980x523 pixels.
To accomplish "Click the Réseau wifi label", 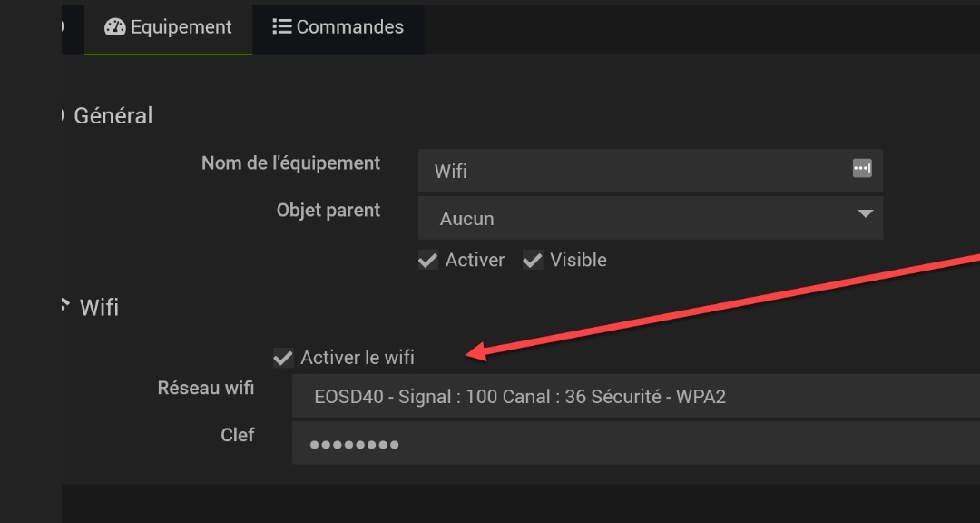I will 206,388.
